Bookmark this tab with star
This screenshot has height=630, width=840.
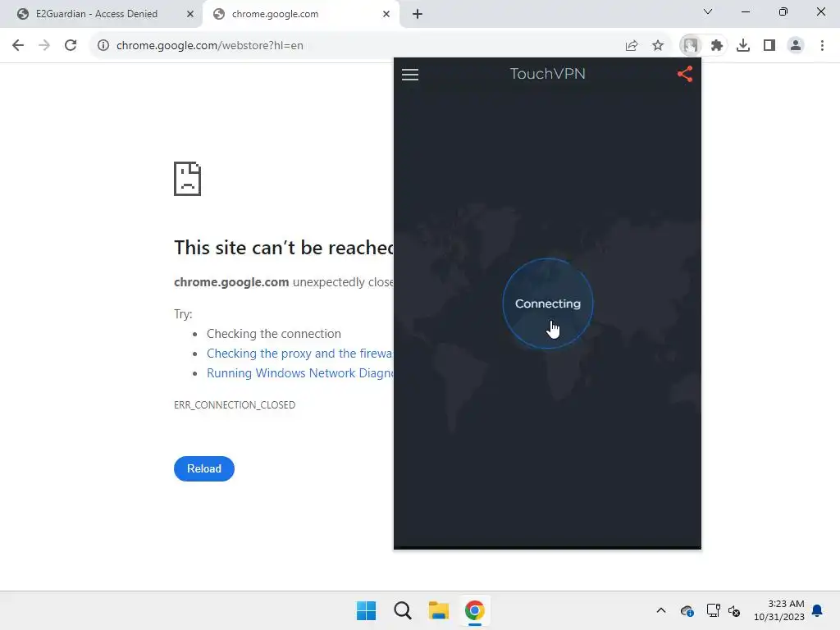coord(658,46)
